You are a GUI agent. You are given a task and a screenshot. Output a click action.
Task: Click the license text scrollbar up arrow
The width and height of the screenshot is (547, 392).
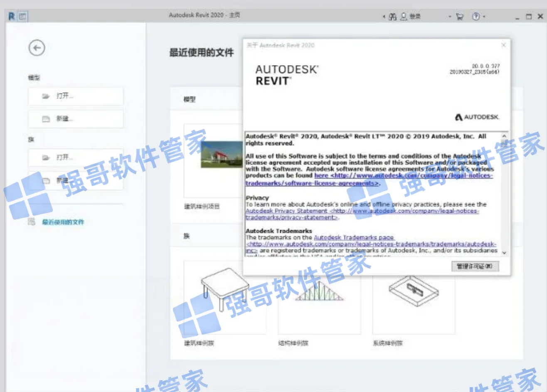[x=504, y=136]
